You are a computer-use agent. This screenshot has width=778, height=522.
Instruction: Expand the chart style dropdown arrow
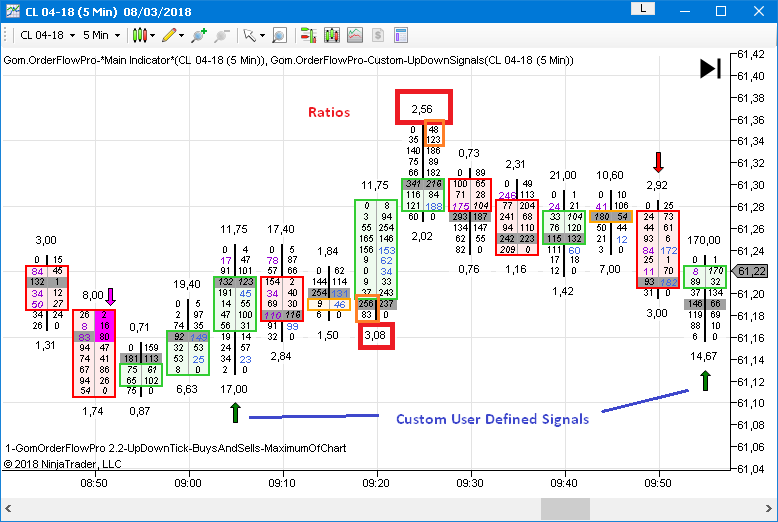[152, 36]
